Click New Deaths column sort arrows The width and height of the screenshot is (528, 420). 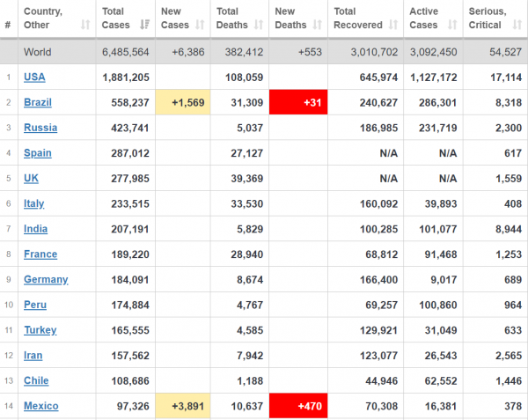[317, 25]
